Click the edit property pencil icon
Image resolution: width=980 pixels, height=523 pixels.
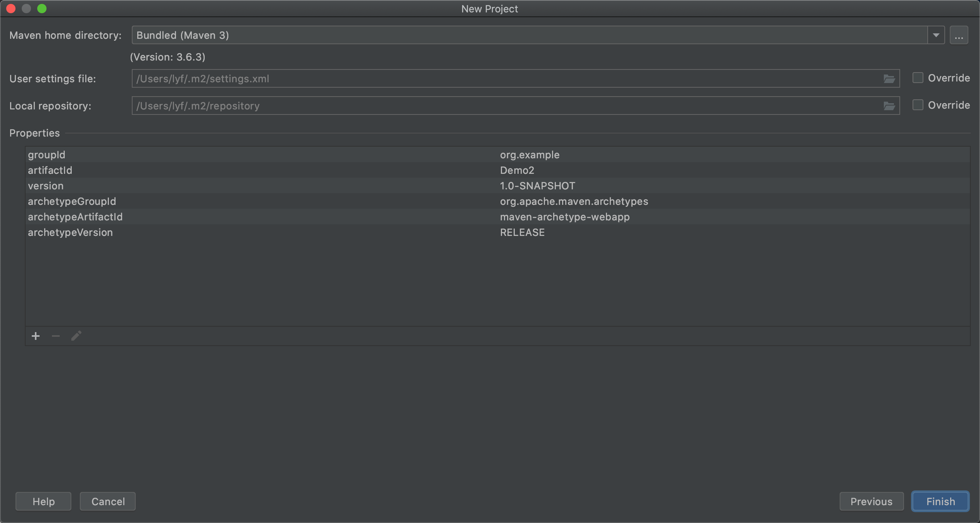click(x=76, y=336)
